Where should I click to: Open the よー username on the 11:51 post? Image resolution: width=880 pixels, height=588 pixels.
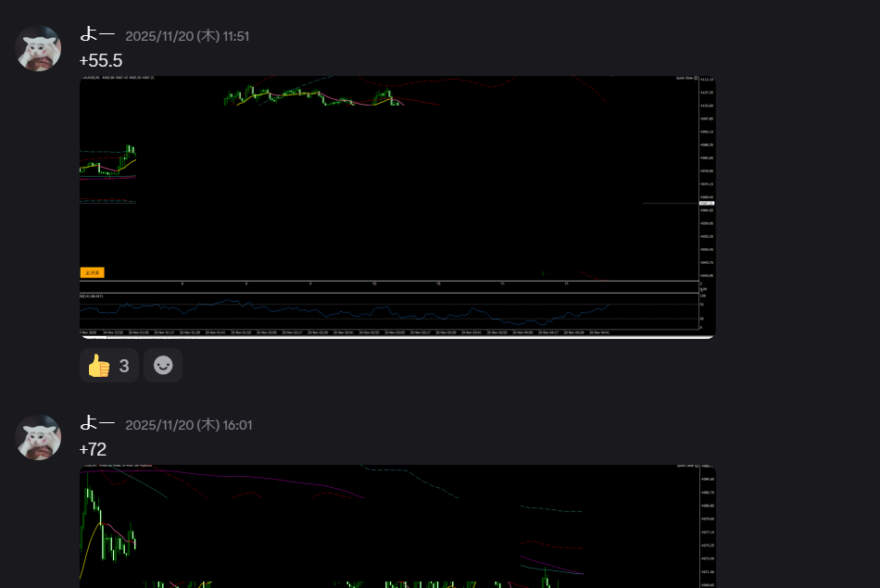pyautogui.click(x=97, y=34)
